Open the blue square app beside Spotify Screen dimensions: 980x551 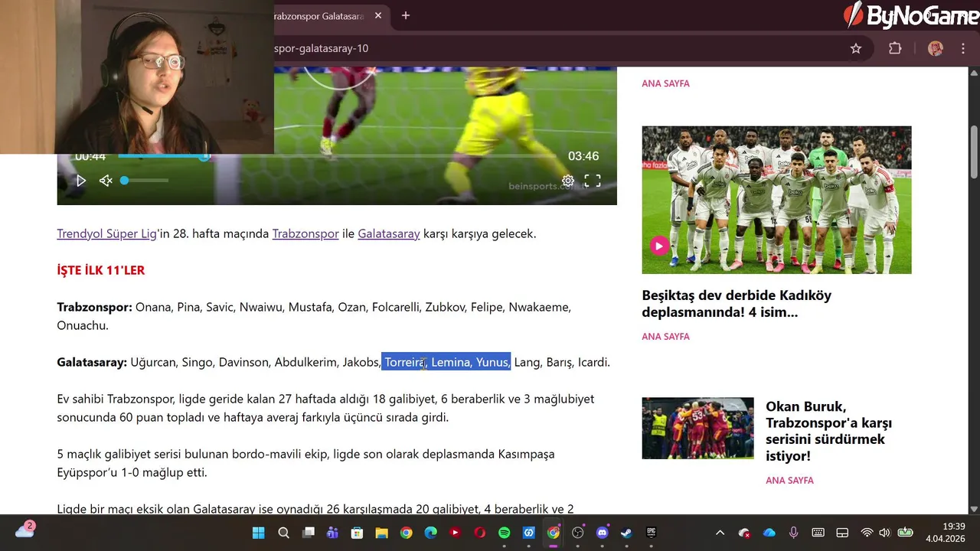pos(528,533)
